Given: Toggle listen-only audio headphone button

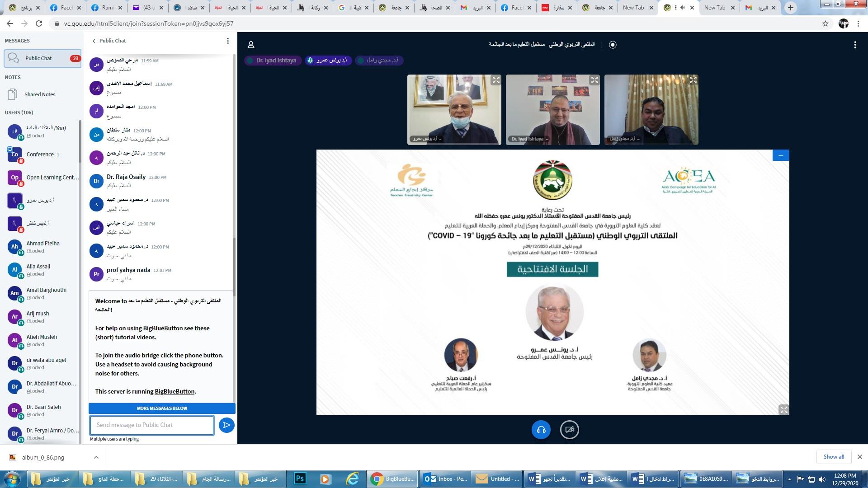Looking at the screenshot, I should [x=541, y=430].
